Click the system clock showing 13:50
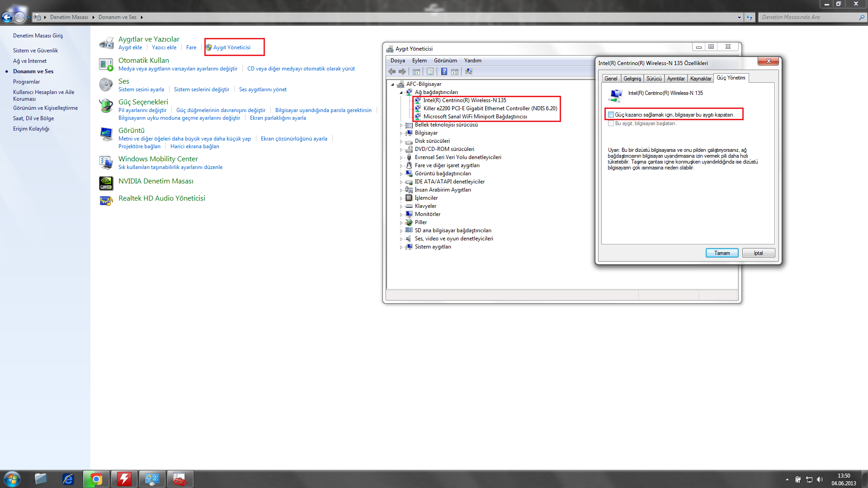Screen dimensions: 868x488 click(844, 476)
